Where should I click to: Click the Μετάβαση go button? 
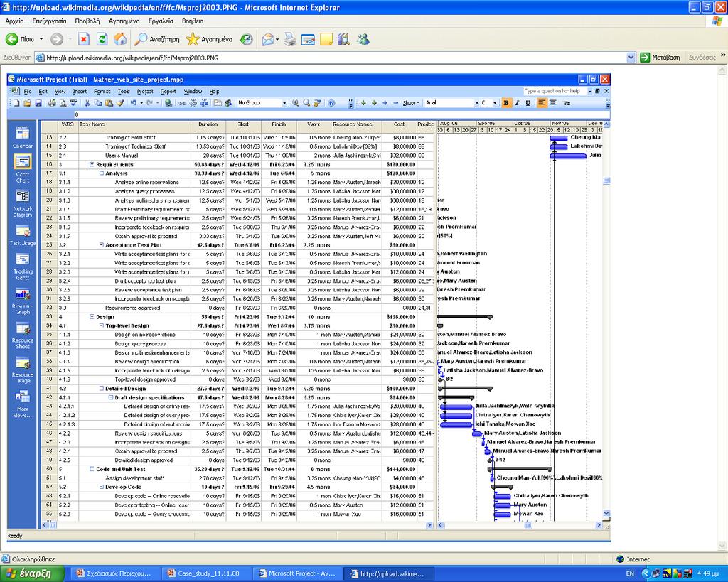pyautogui.click(x=660, y=58)
